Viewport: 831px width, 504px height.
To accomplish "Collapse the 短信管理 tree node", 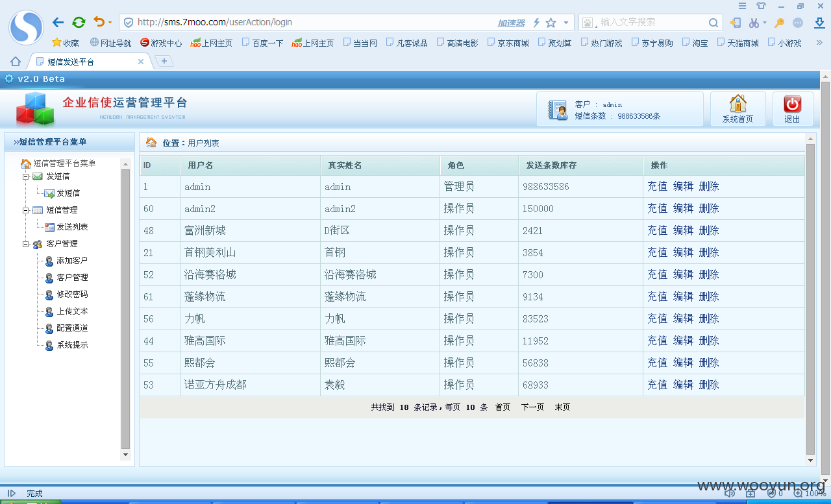I will (x=26, y=210).
